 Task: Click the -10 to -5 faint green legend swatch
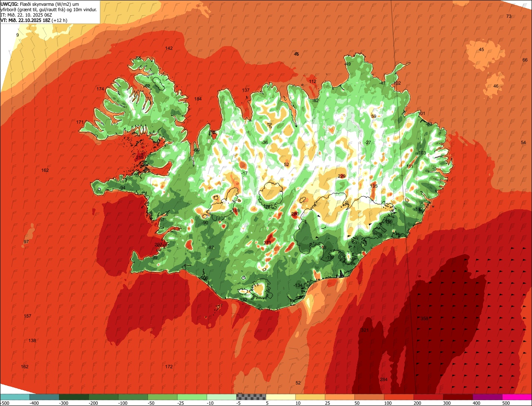click(x=222, y=397)
